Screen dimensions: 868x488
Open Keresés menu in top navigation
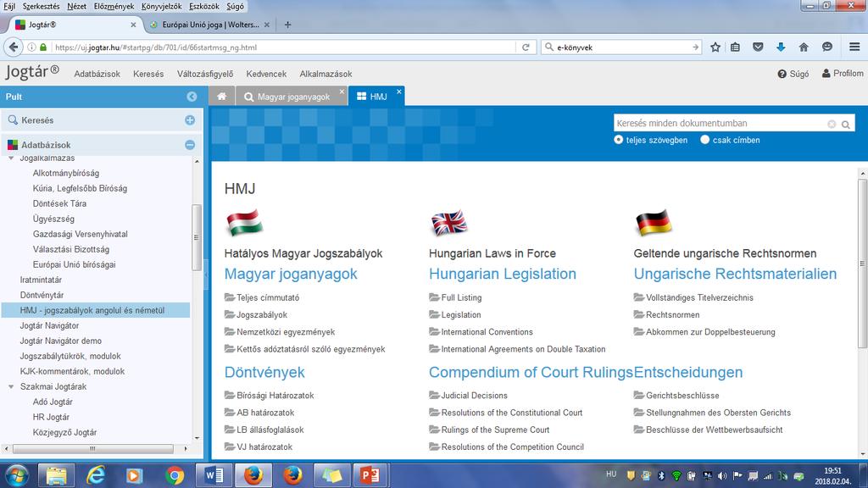(x=148, y=74)
